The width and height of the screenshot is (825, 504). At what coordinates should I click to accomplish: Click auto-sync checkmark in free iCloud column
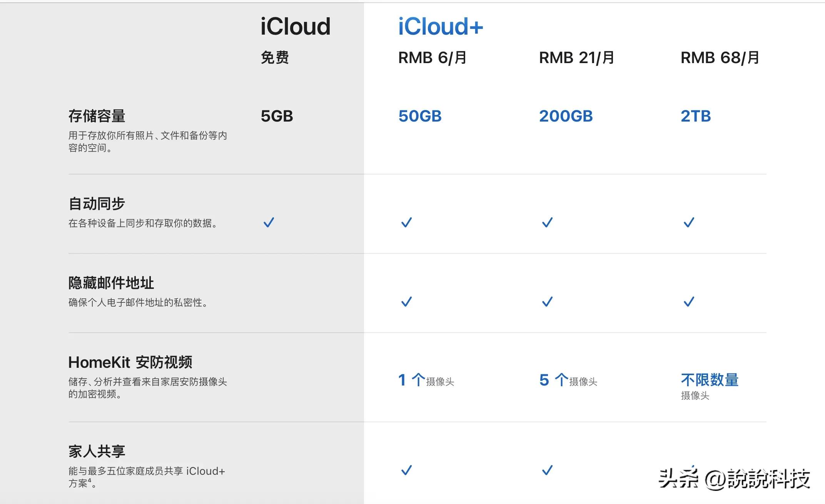tap(269, 222)
